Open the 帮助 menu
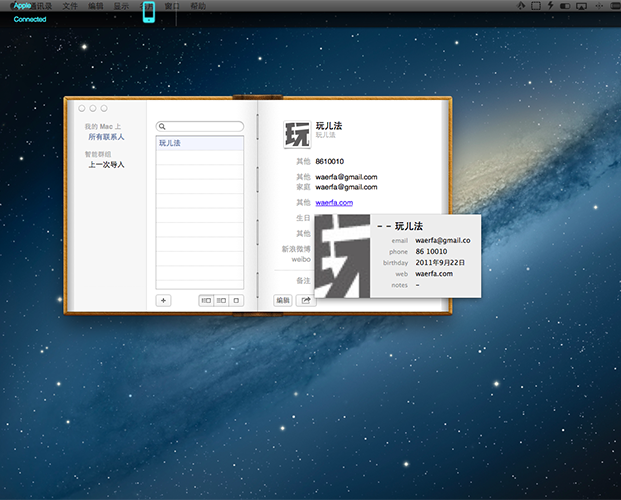This screenshot has width=621, height=500. click(198, 6)
